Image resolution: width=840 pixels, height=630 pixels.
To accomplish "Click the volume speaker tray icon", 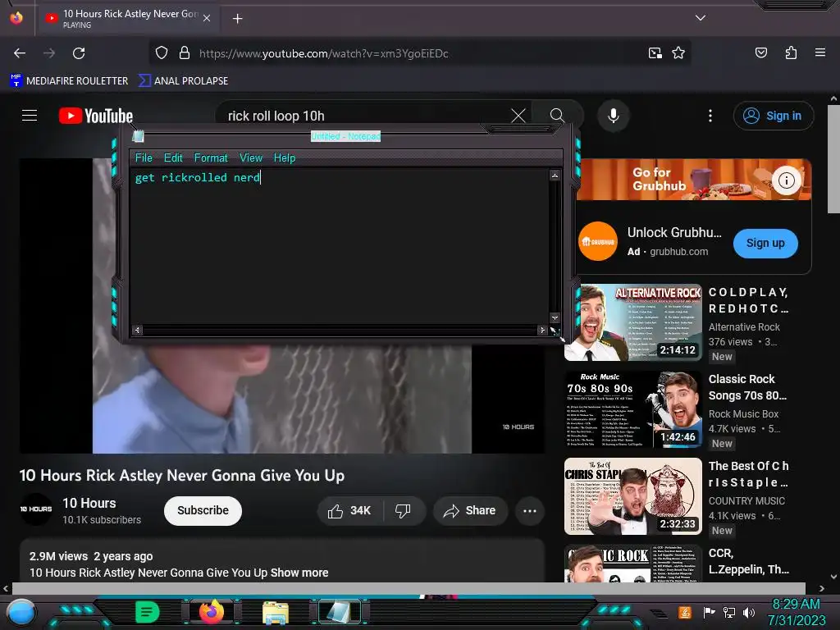I will pos(748,612).
